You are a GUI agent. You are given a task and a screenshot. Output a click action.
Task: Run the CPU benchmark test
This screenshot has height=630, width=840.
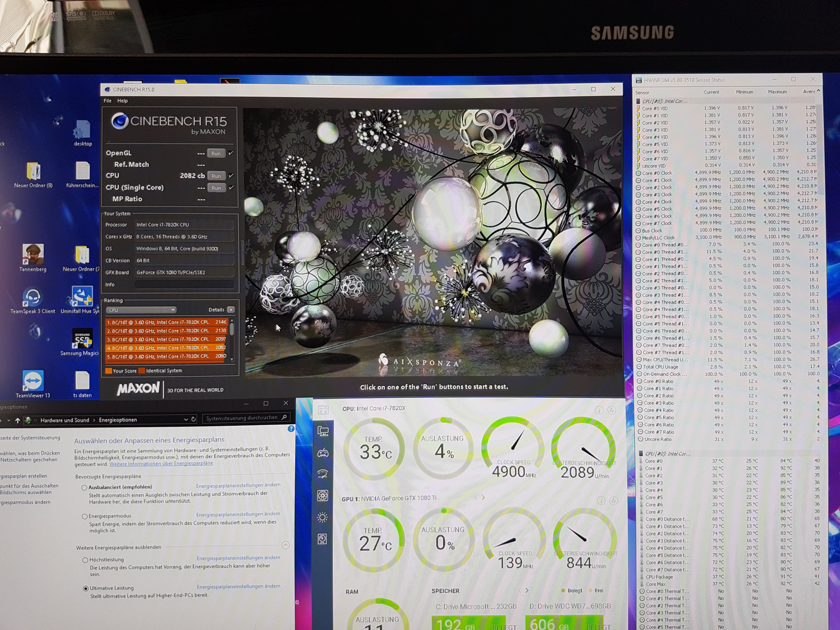pos(216,176)
